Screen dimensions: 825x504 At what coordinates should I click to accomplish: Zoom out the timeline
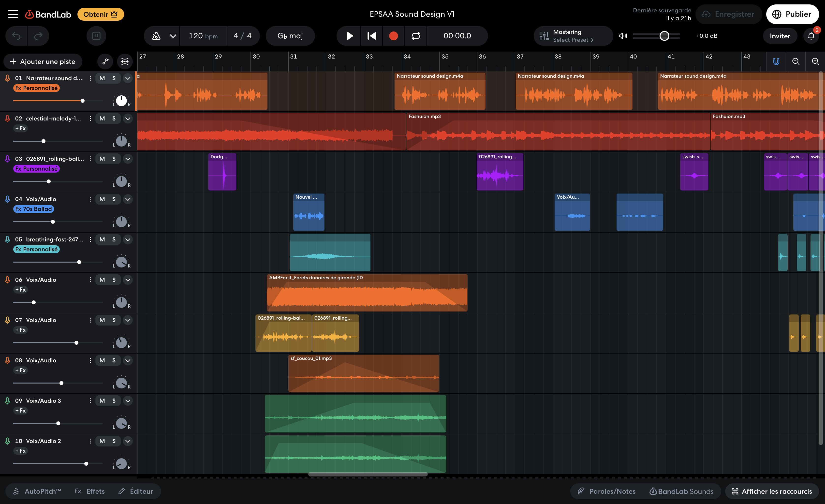(796, 61)
